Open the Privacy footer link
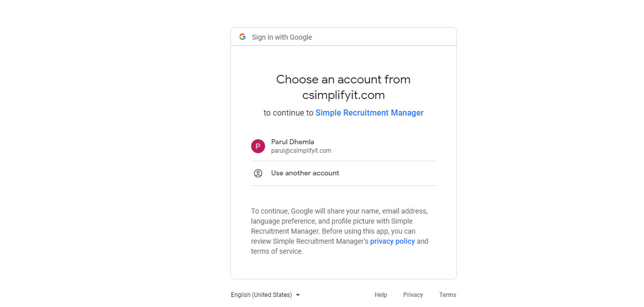Image resolution: width=644 pixels, height=307 pixels. click(413, 295)
